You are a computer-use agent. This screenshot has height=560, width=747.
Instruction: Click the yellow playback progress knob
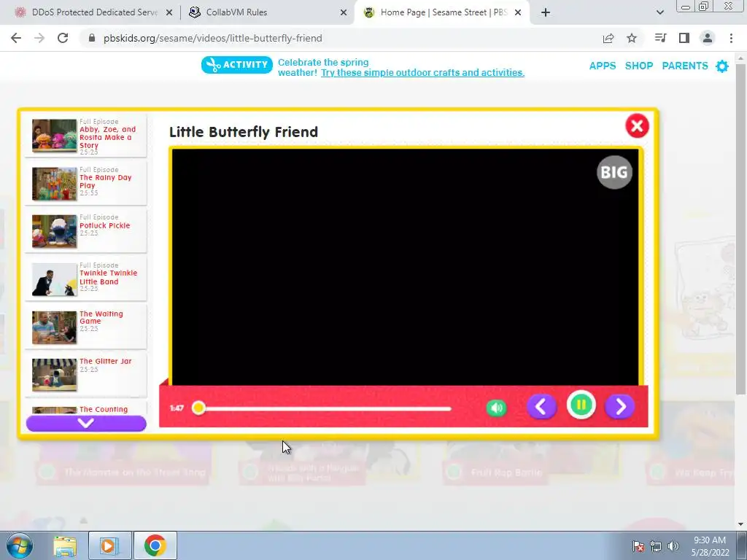pos(198,408)
